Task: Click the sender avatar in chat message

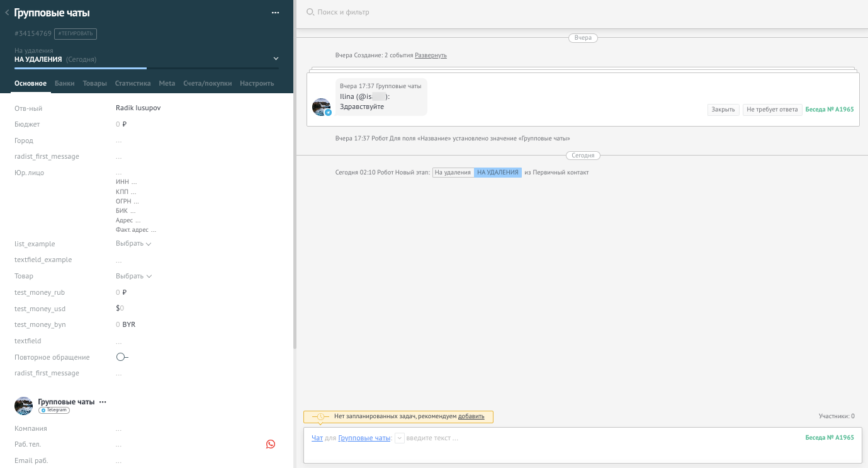Action: pos(321,107)
